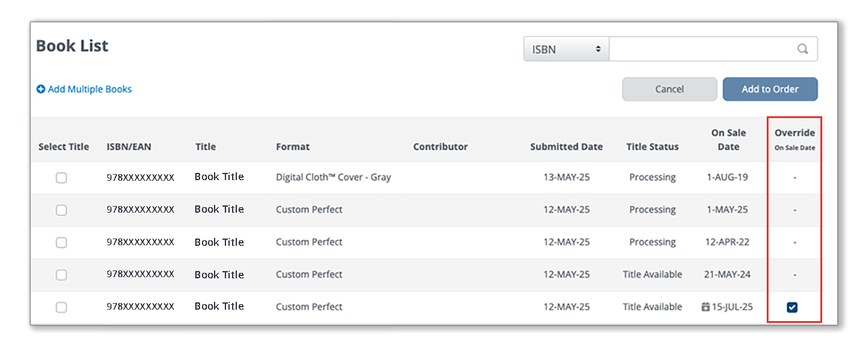Screen dimensions: 868x347
Task: Click Book Title in the 1-MAY-25 row
Action: (x=219, y=209)
